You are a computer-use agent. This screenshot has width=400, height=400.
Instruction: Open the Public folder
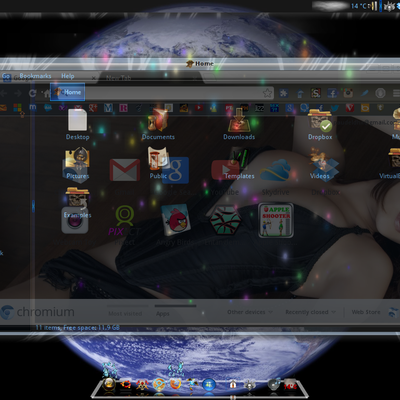157,163
